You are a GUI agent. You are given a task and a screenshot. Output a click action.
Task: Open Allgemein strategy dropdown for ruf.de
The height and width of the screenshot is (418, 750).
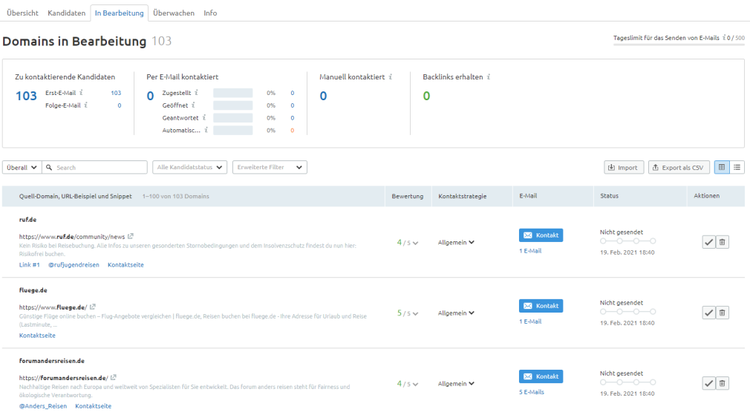pos(456,242)
